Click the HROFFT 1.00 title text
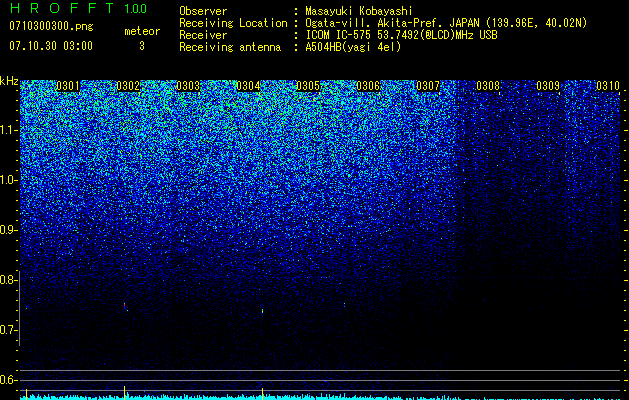The width and height of the screenshot is (629, 400). 78,8
